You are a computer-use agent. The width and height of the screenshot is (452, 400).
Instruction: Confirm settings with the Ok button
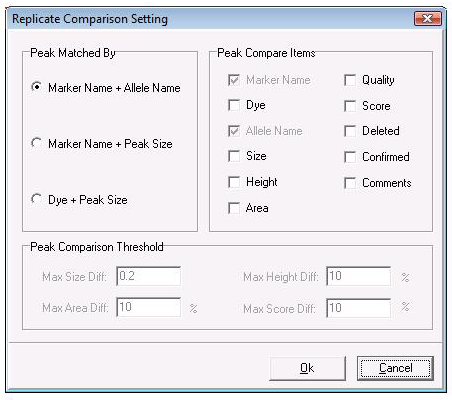307,368
